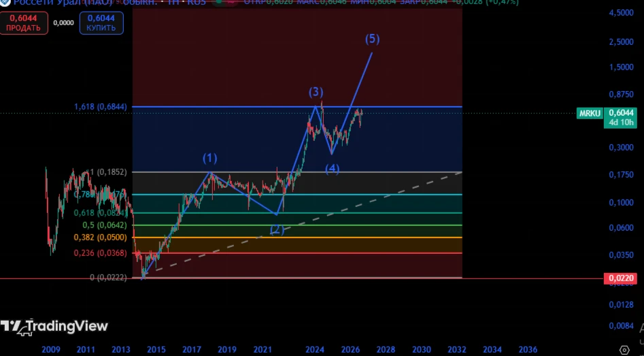This screenshot has height=356, width=644.
Task: Click wave label (1) on the chart
Action: (210, 157)
